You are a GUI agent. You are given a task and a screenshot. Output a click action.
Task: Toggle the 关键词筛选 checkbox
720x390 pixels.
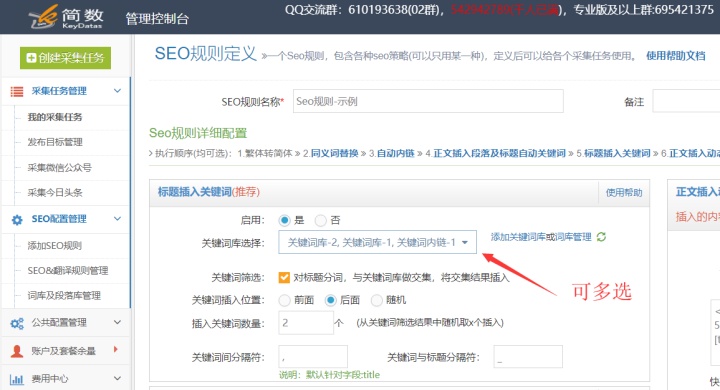[x=284, y=277]
